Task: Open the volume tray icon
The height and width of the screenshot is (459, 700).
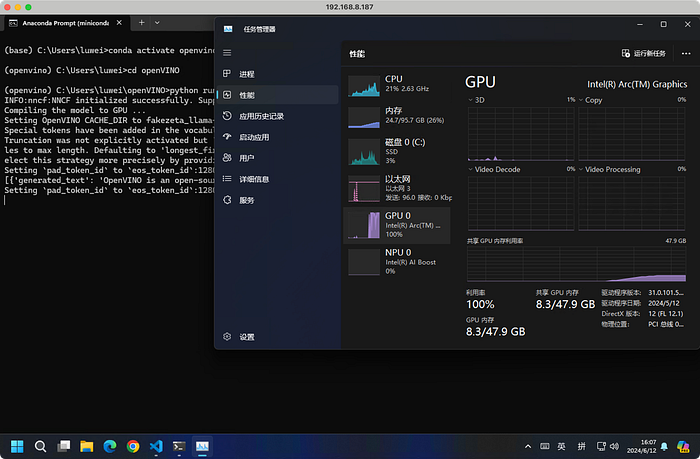Action: click(x=614, y=446)
